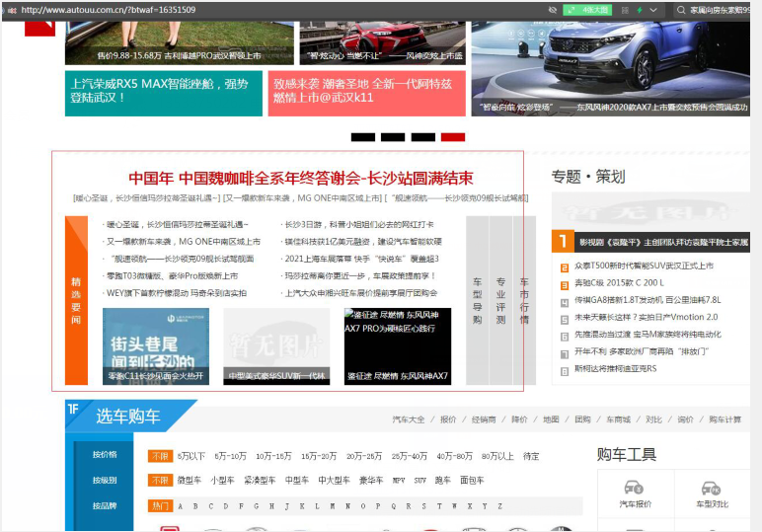Switch to the 专业评测 tab
This screenshot has height=532, width=762.
(x=500, y=300)
